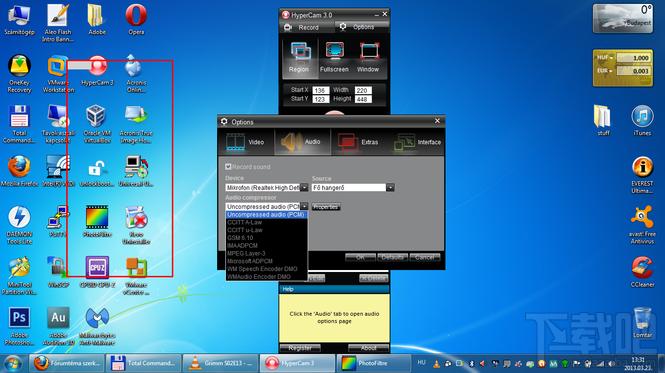Choose the Fullscreen capture mode icon
The height and width of the screenshot is (373, 665).
334,57
